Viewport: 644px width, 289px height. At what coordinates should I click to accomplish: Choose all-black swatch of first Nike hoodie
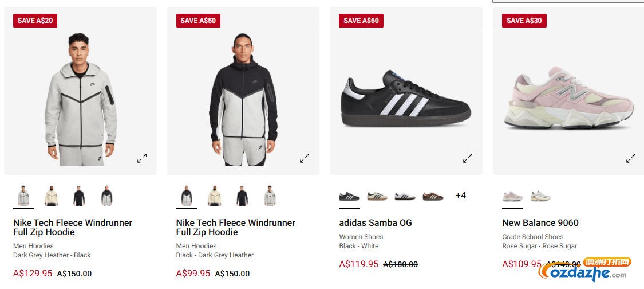pos(79,196)
